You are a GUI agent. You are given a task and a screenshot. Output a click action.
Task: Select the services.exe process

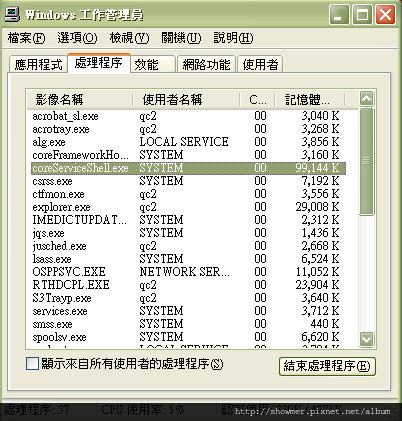coord(188,311)
